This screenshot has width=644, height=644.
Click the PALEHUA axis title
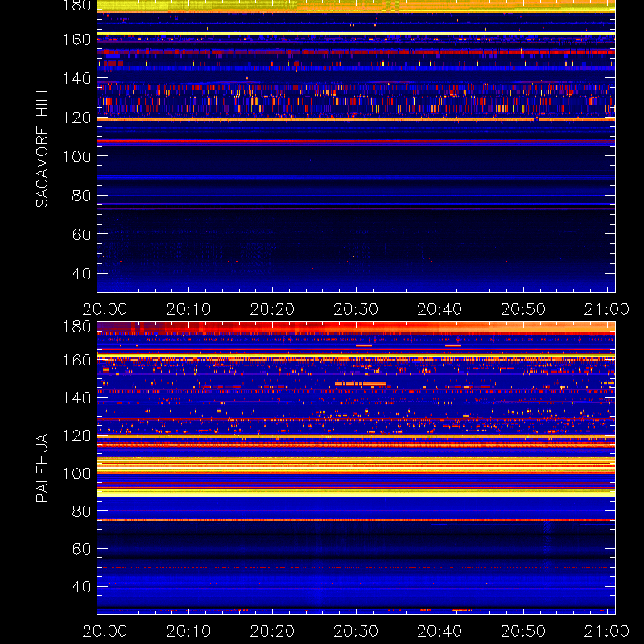click(42, 468)
